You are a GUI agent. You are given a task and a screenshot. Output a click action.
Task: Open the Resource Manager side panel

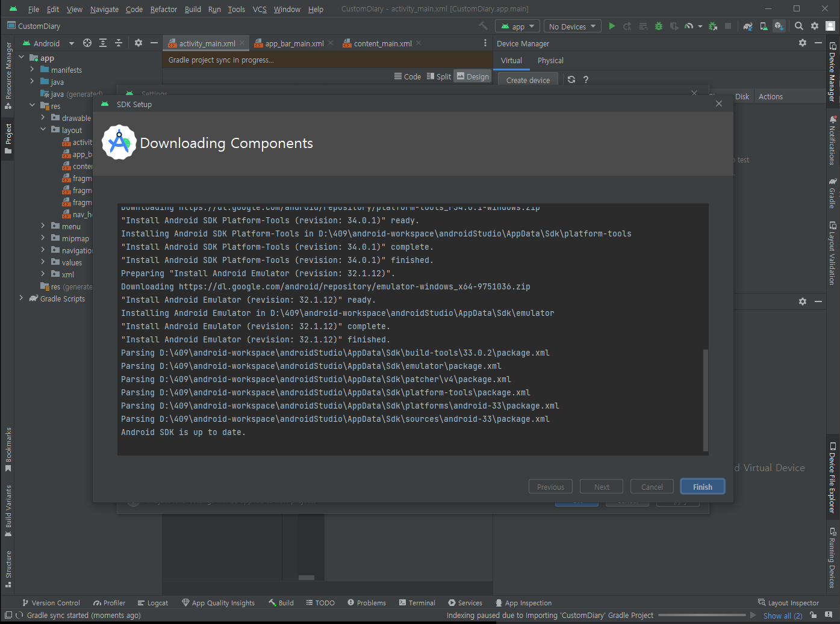point(8,75)
